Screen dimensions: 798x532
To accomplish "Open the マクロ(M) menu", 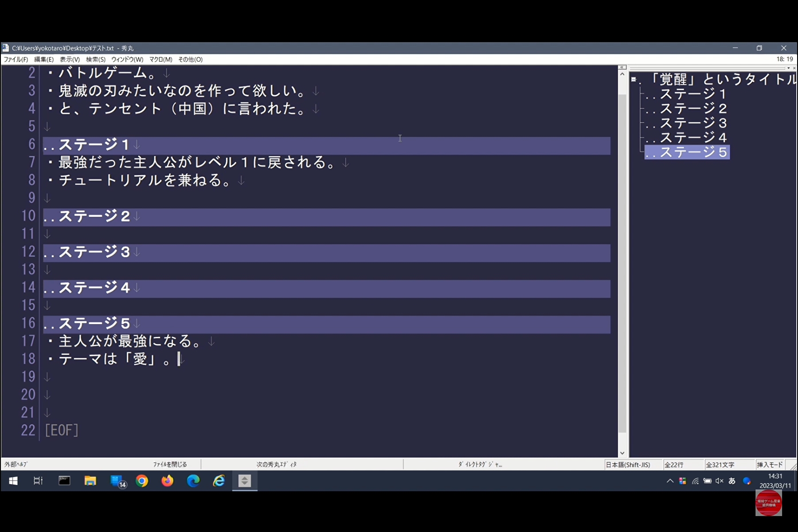I will pyautogui.click(x=161, y=59).
